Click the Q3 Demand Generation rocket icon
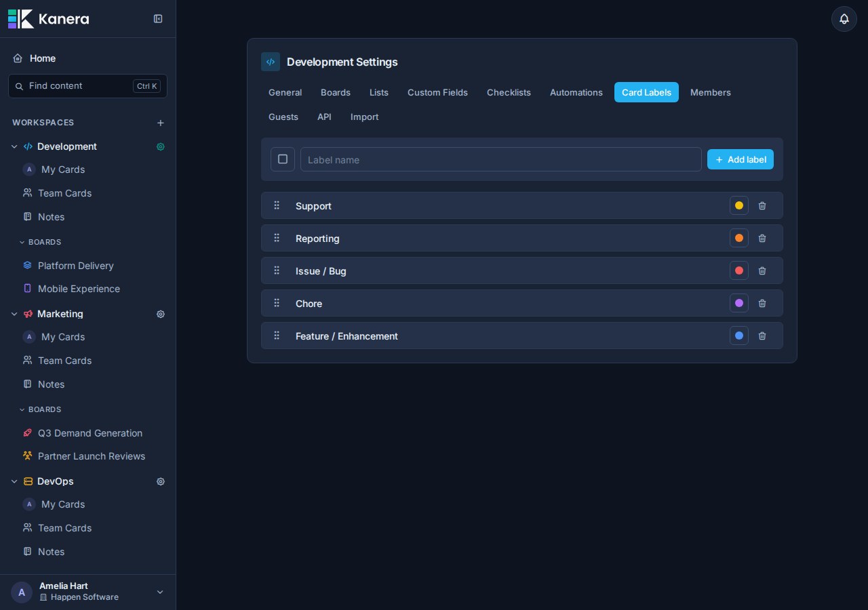868x610 pixels. (27, 433)
